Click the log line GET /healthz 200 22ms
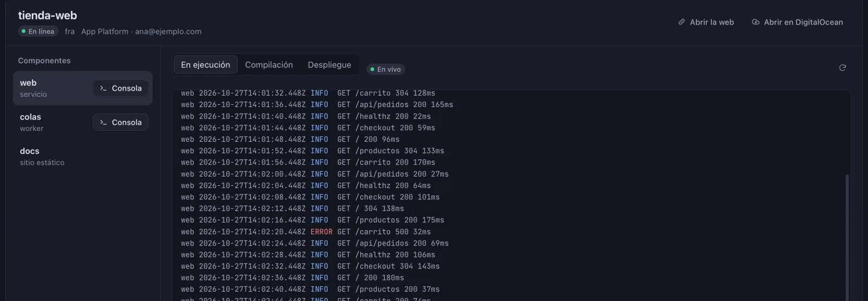This screenshot has height=301, width=868. point(306,117)
